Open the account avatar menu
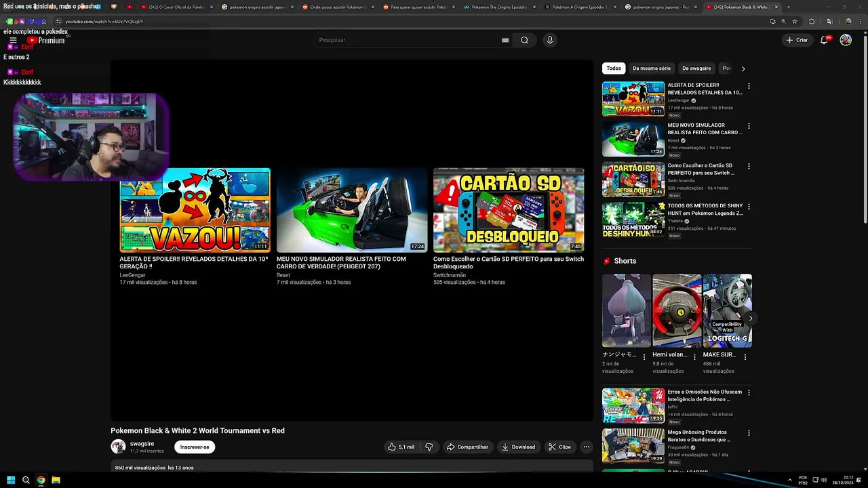868x488 pixels. click(846, 40)
